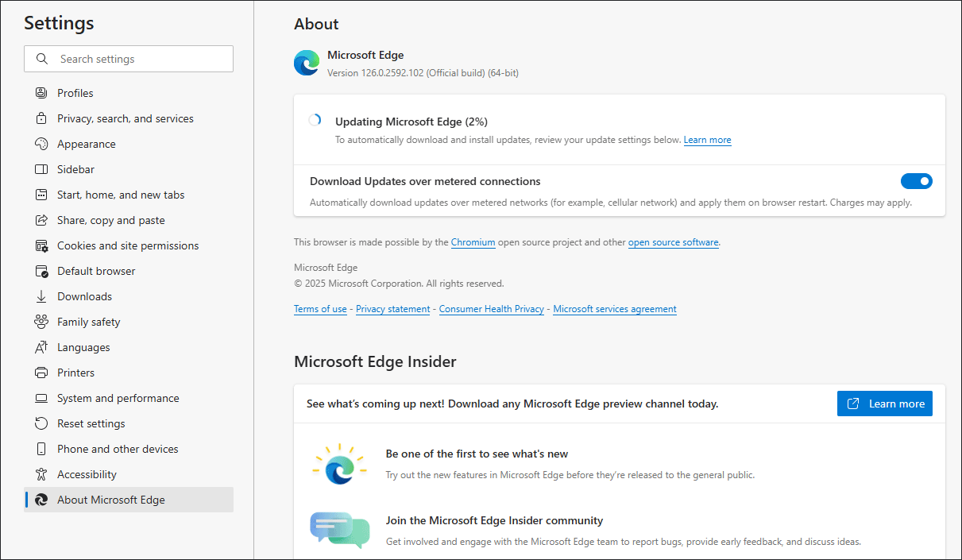This screenshot has height=560, width=962.
Task: Go to Appearance settings
Action: [129, 144]
